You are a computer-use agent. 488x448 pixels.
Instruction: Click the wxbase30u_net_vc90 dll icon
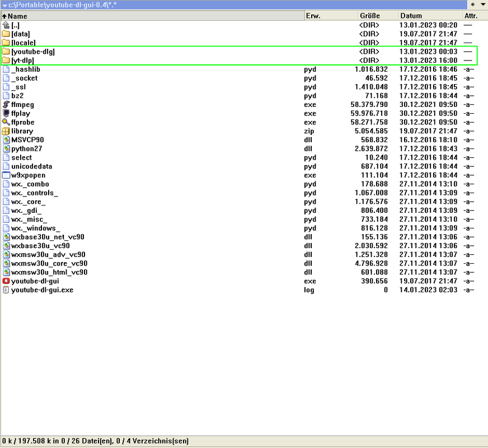click(x=6, y=237)
